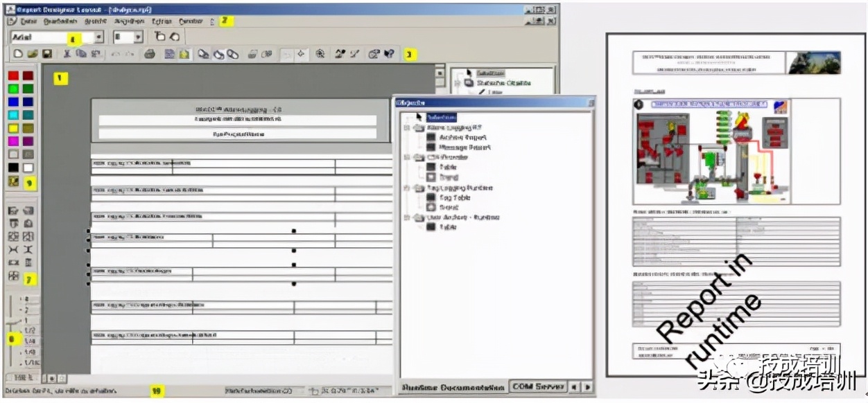
Task: Open the third menu in the menu bar
Action: [95, 21]
